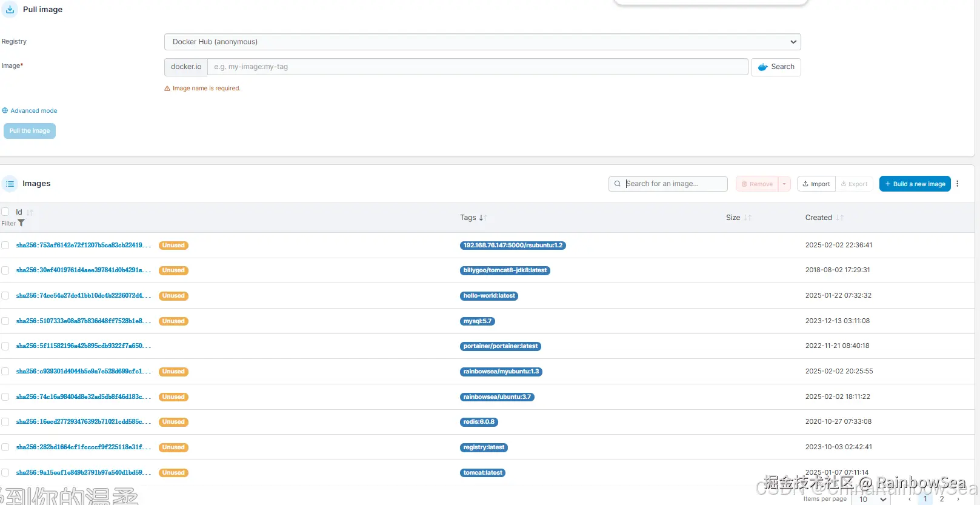Click the Advanced mode globe icon
This screenshot has width=980, height=505.
[x=5, y=111]
